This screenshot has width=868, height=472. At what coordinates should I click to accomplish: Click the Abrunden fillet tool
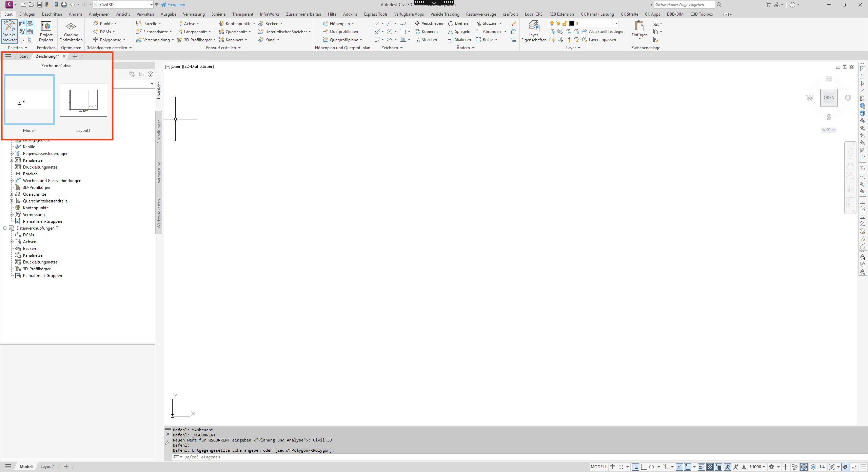pyautogui.click(x=488, y=32)
